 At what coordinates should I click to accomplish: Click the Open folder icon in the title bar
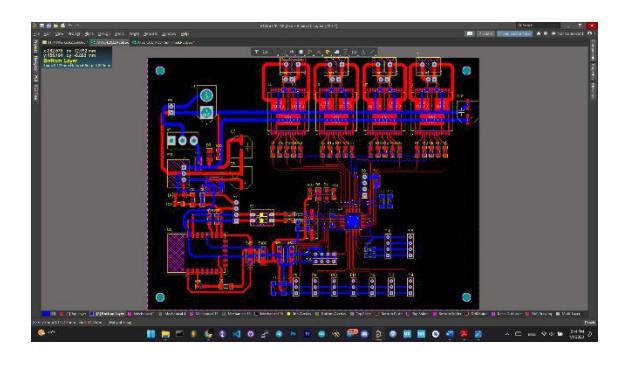click(x=56, y=26)
